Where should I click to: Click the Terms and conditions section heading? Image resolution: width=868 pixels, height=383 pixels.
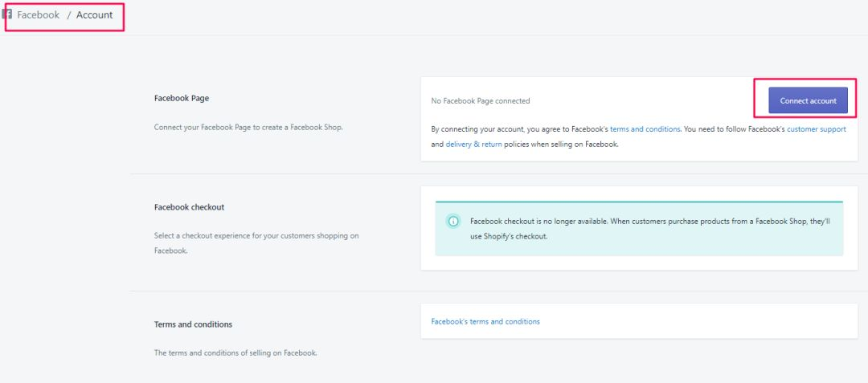tap(193, 324)
